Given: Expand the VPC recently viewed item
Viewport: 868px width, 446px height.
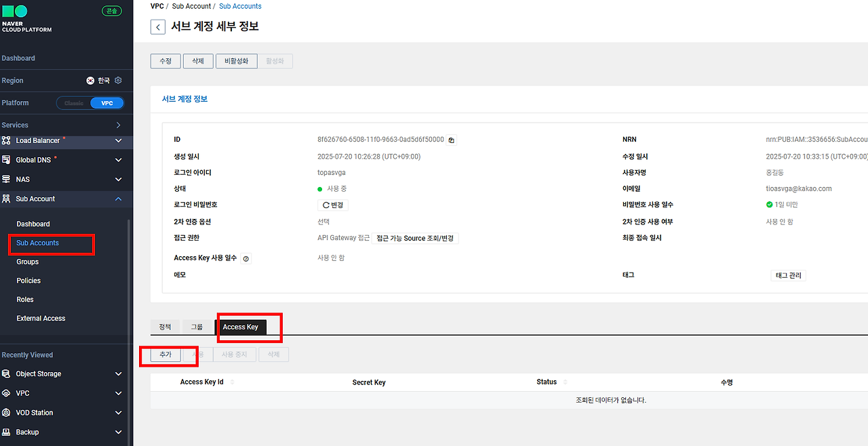Looking at the screenshot, I should click(119, 393).
